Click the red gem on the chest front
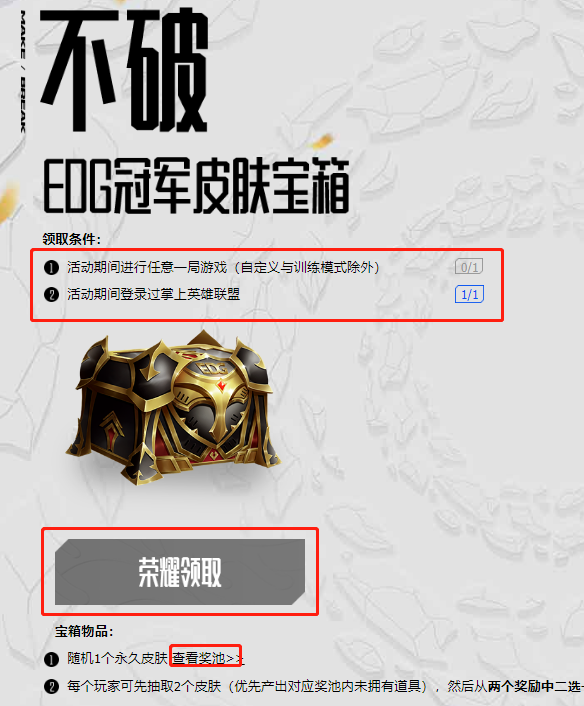This screenshot has width=584, height=706. pos(221,385)
